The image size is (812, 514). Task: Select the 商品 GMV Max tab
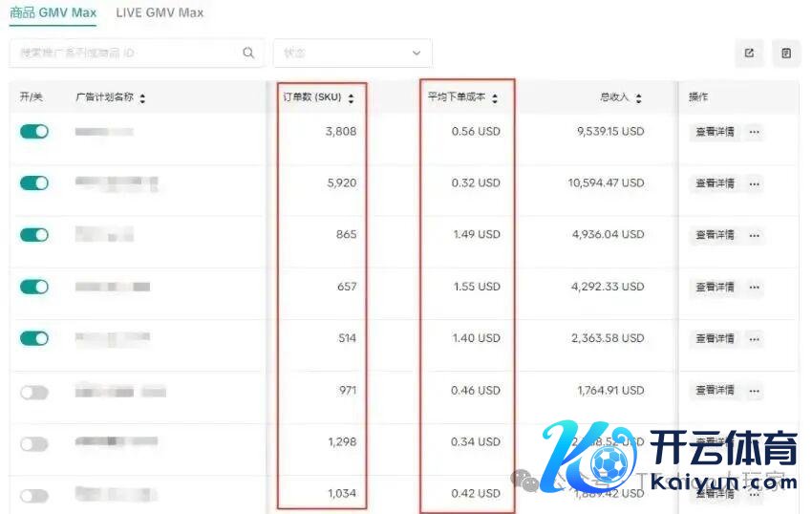(53, 13)
